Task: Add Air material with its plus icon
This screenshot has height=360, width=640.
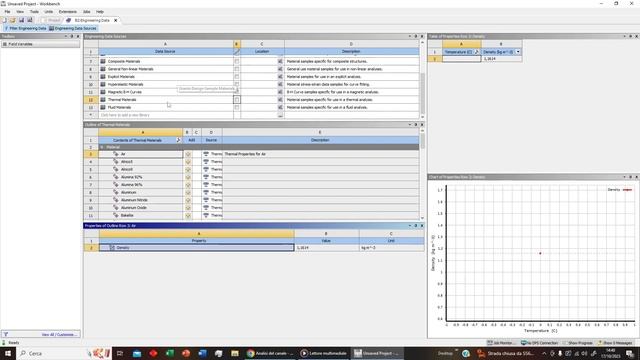Action: click(x=188, y=154)
